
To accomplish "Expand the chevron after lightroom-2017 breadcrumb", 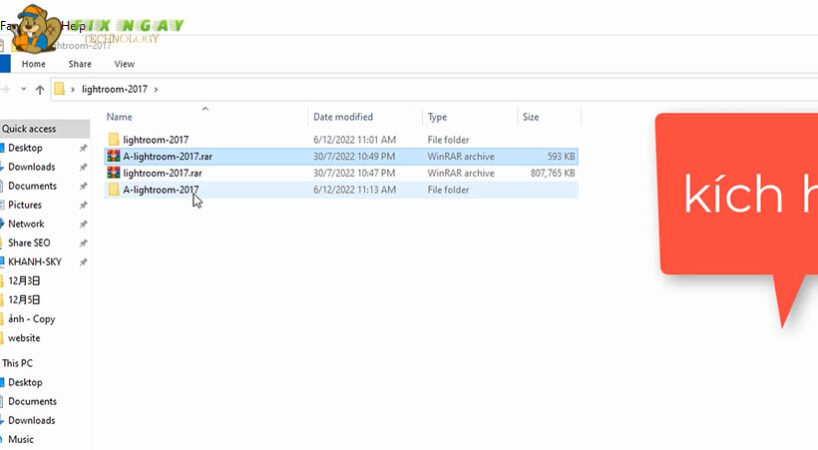I will [156, 89].
